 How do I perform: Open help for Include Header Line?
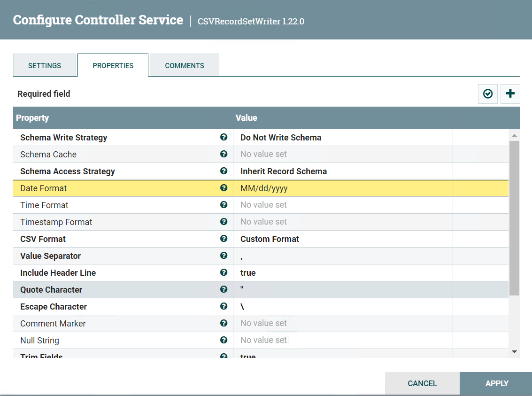[224, 272]
